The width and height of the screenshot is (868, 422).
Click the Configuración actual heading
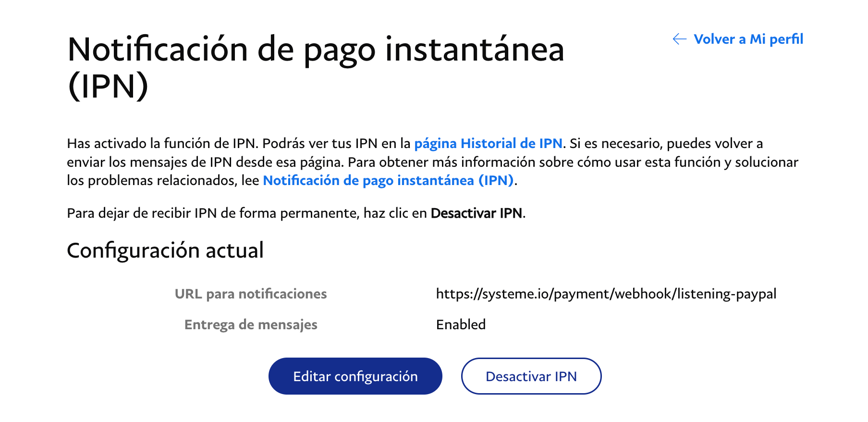pyautogui.click(x=165, y=250)
